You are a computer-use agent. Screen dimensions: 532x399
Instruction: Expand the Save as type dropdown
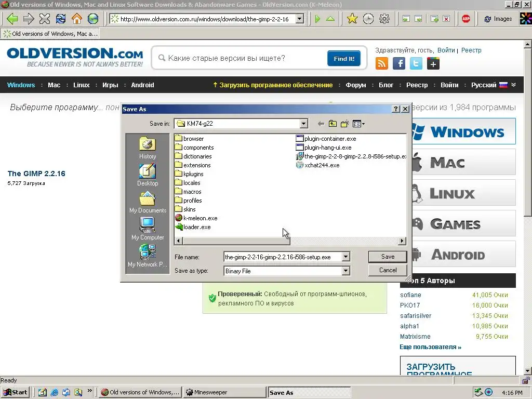345,271
